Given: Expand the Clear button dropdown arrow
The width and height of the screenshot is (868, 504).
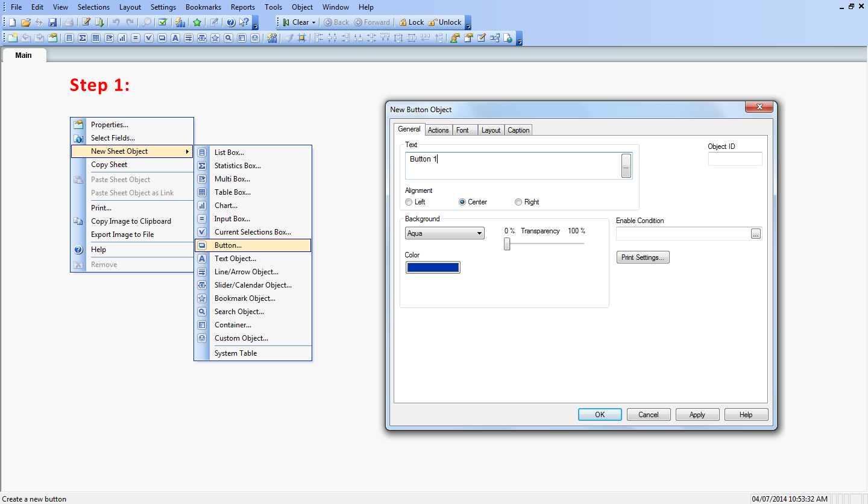Looking at the screenshot, I should (314, 22).
